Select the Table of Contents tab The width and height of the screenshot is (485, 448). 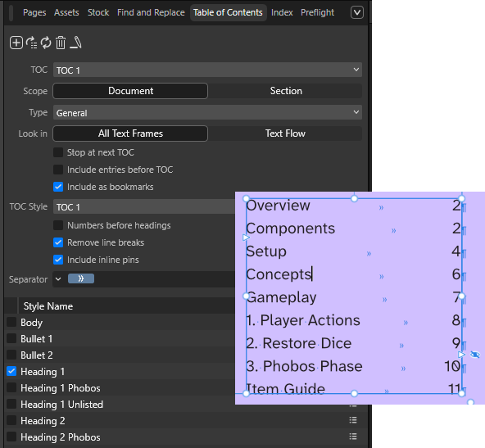tap(228, 12)
